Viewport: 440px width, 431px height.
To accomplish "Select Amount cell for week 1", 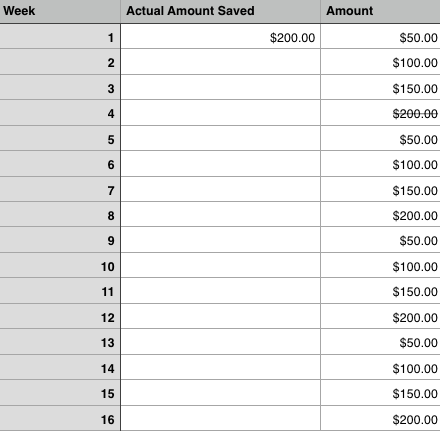I will point(380,36).
